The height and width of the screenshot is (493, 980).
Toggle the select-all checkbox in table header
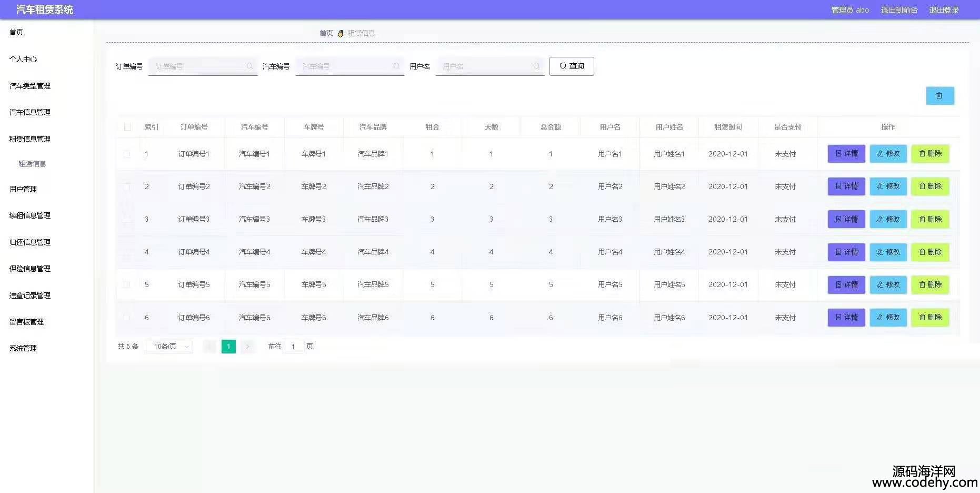coord(127,127)
